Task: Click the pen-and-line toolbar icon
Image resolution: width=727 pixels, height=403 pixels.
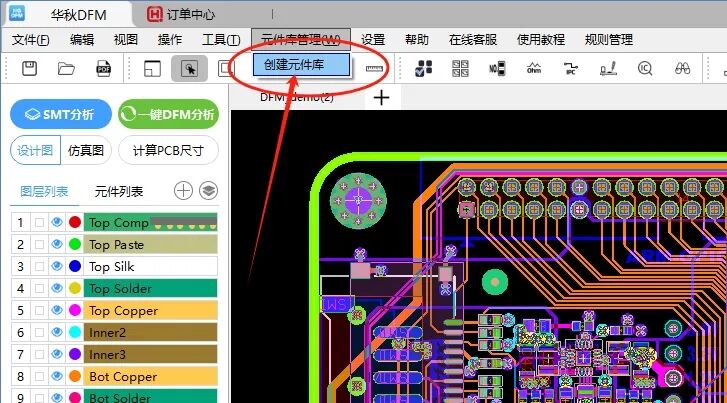Action: coord(608,69)
